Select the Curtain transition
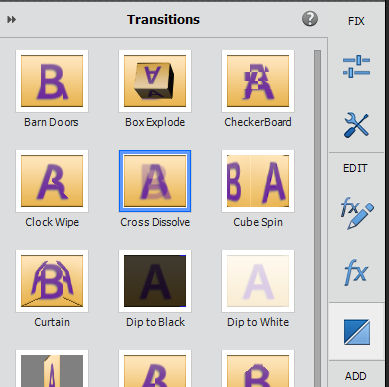Viewport: 389px width, 387px height. (52, 281)
